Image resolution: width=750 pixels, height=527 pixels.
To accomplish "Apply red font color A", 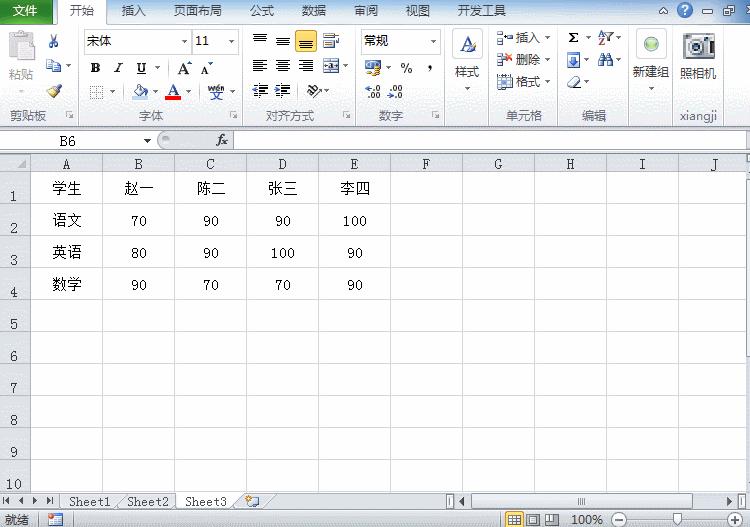I will click(x=173, y=91).
